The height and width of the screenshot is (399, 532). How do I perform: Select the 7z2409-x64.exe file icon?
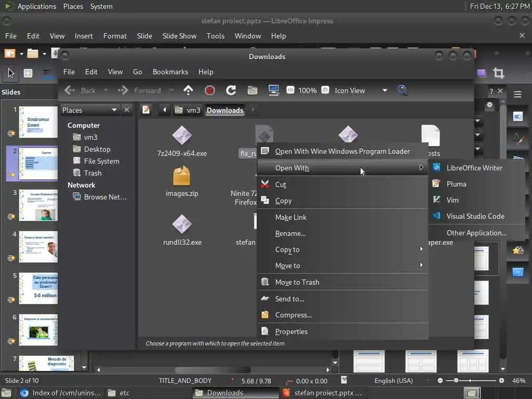coord(182,136)
